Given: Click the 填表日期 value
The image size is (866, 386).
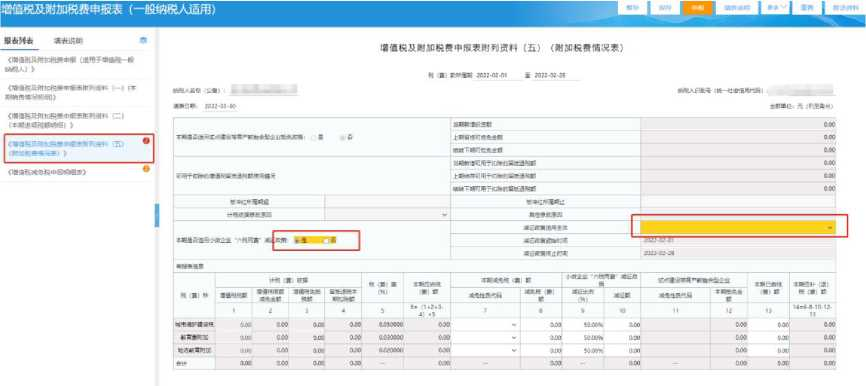Looking at the screenshot, I should click(x=220, y=105).
